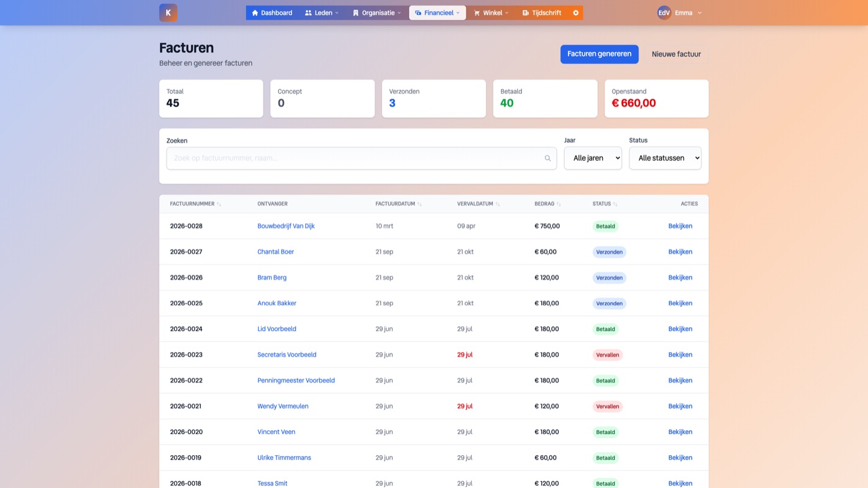Click the Betaald badge of invoice 2026-0028
The width and height of the screenshot is (868, 488).
tap(606, 226)
